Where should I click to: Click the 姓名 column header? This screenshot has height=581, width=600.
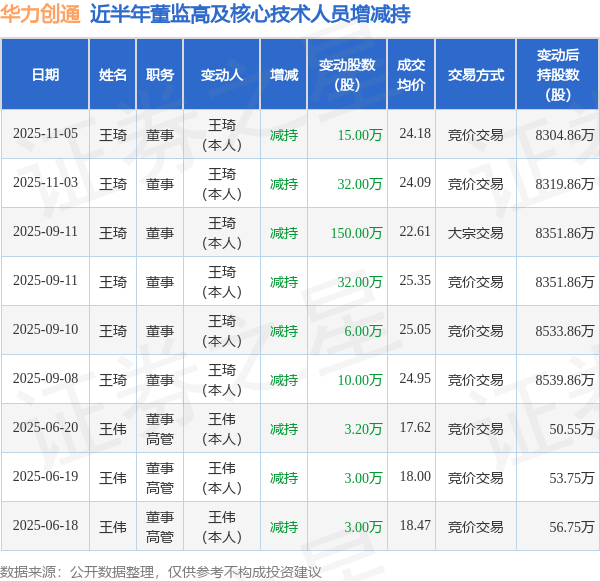point(112,74)
